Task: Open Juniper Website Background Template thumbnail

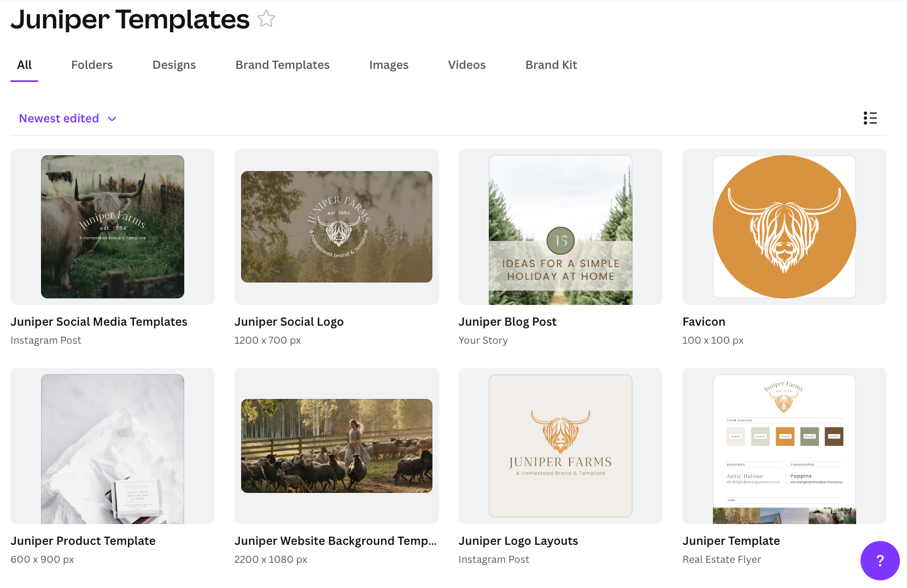Action: 337,446
